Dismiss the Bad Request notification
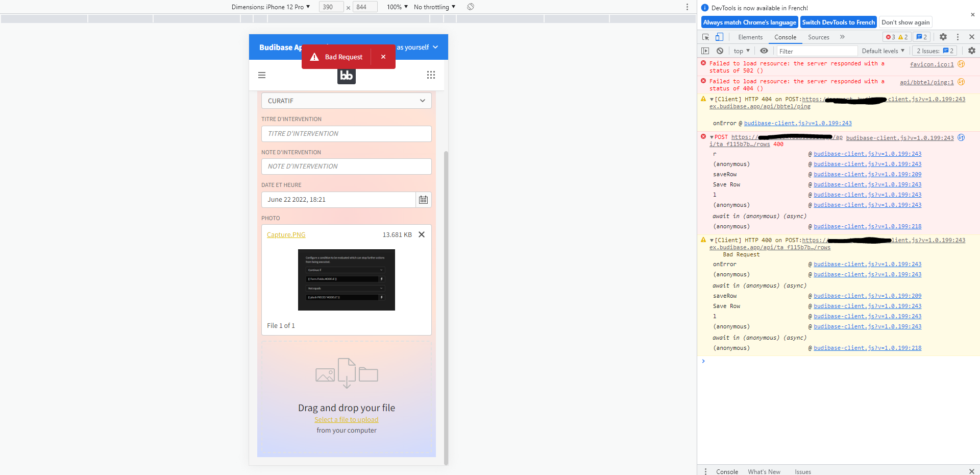Viewport: 980px width, 475px height. pos(383,57)
